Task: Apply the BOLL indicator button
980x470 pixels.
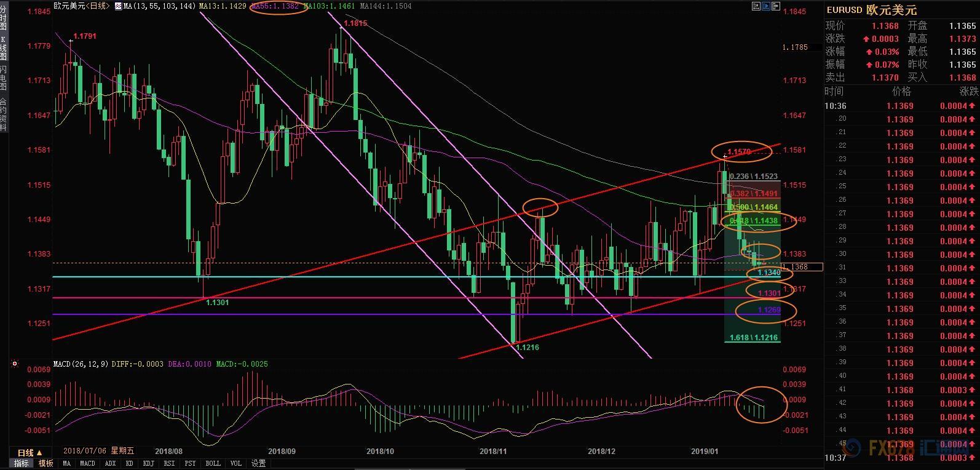Action: pos(213,463)
